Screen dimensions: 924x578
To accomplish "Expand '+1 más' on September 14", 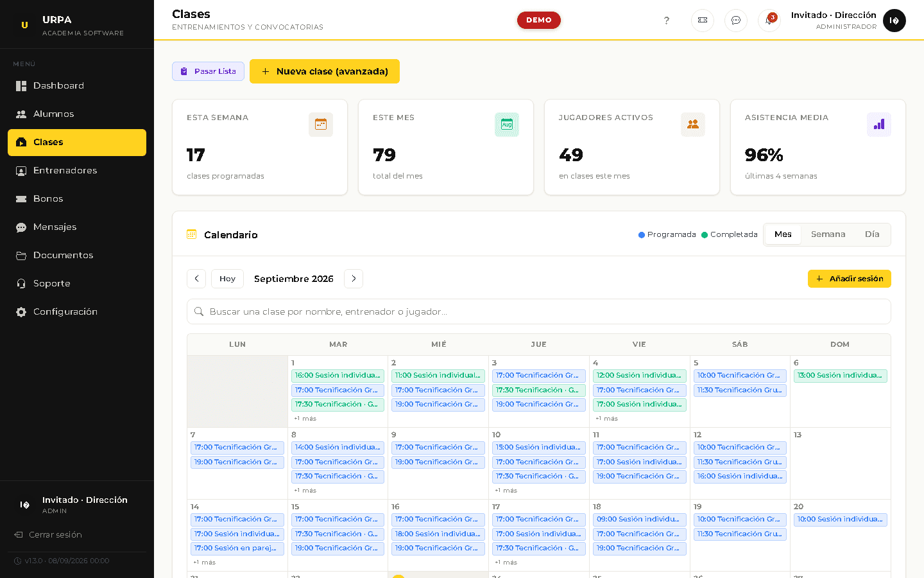I will (204, 563).
